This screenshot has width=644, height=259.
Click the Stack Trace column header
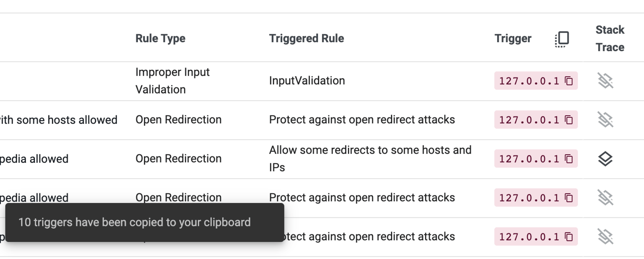click(610, 38)
